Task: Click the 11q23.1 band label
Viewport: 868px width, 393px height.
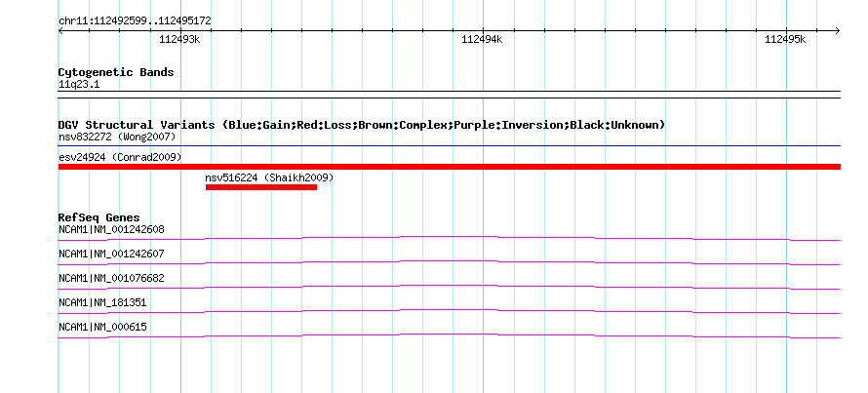Action: click(79, 85)
